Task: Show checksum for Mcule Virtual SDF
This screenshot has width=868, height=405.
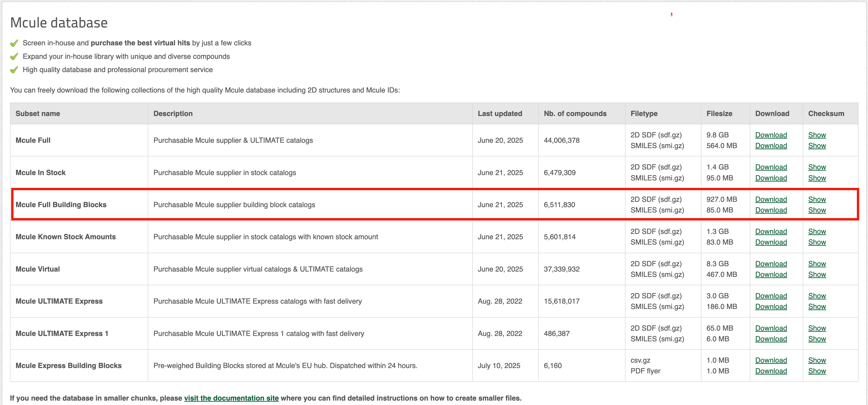Action: 817,264
